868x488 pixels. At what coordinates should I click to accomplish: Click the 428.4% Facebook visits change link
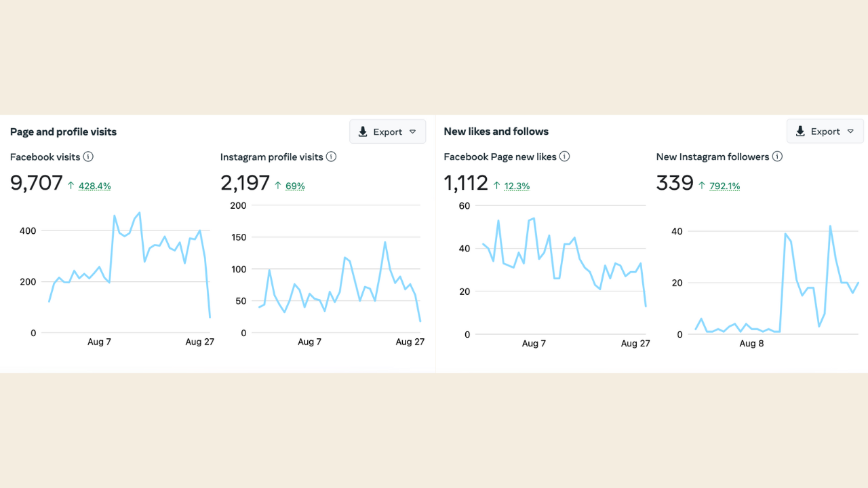tap(94, 186)
